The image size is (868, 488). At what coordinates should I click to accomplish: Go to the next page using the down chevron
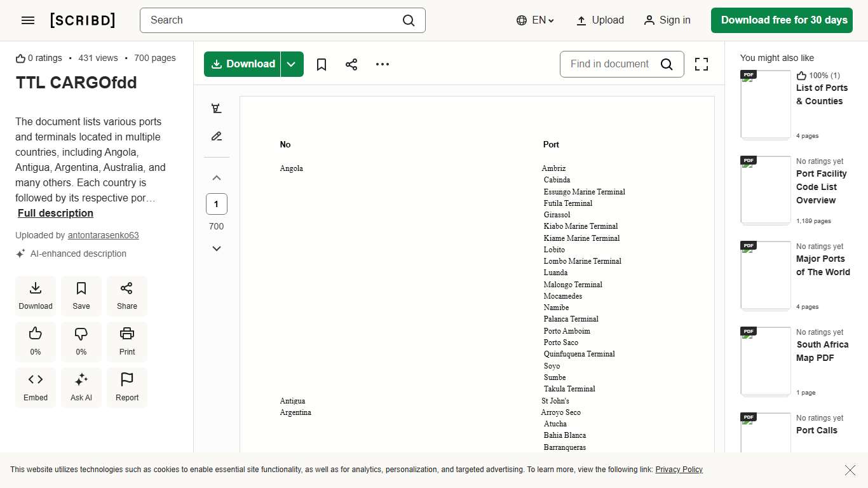click(217, 248)
